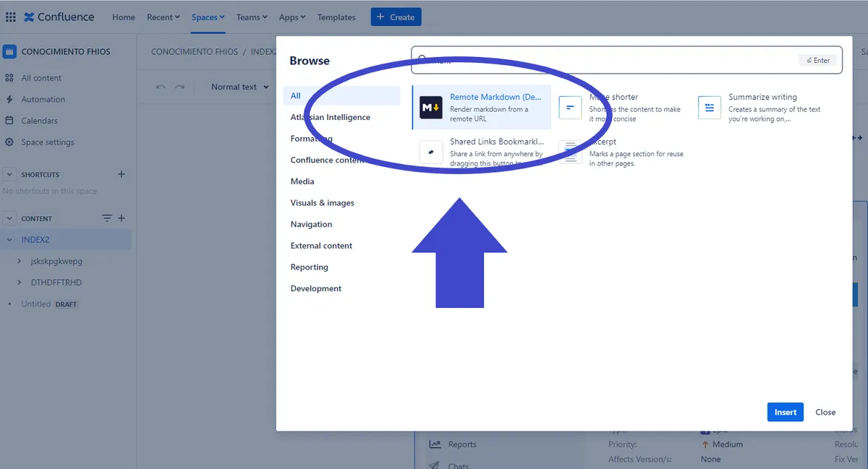Click the Confluence logo
868x469 pixels.
point(59,17)
